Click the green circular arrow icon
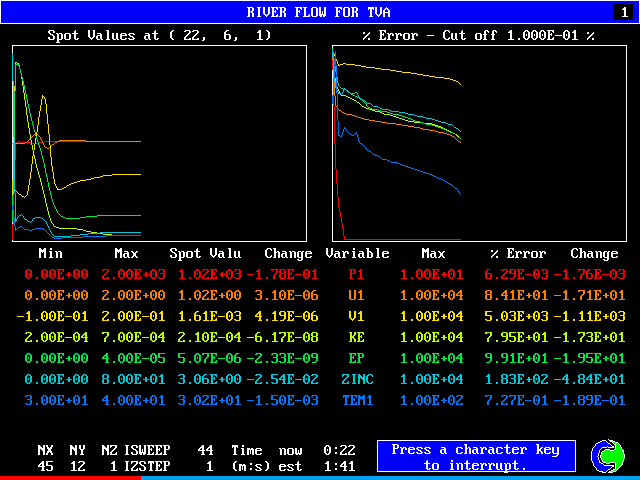The height and width of the screenshot is (480, 640). click(x=606, y=457)
